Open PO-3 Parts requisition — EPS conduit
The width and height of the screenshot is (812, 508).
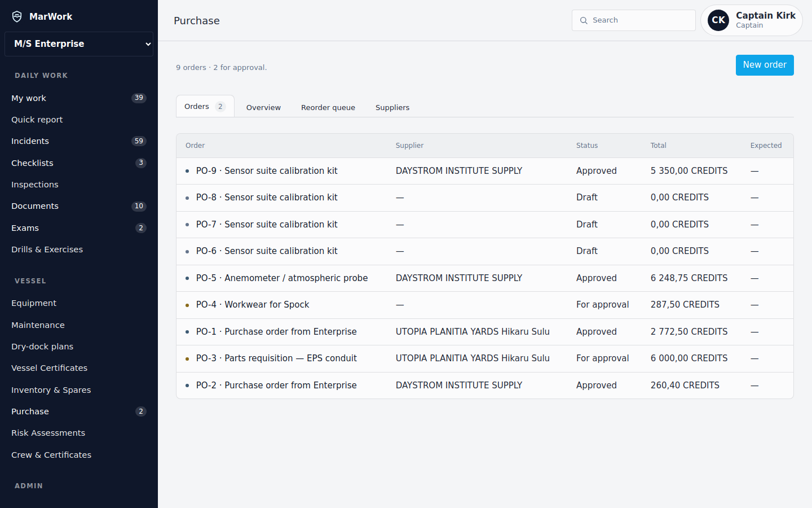pyautogui.click(x=485, y=358)
